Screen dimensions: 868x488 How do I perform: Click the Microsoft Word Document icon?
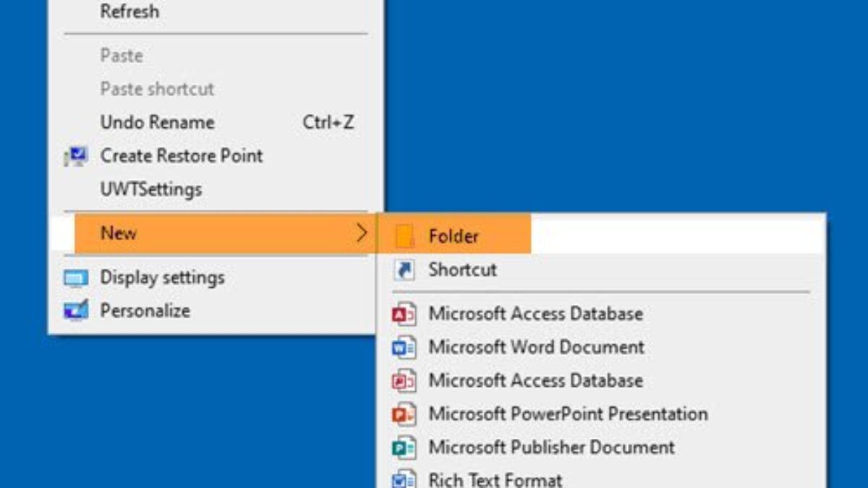tap(404, 348)
